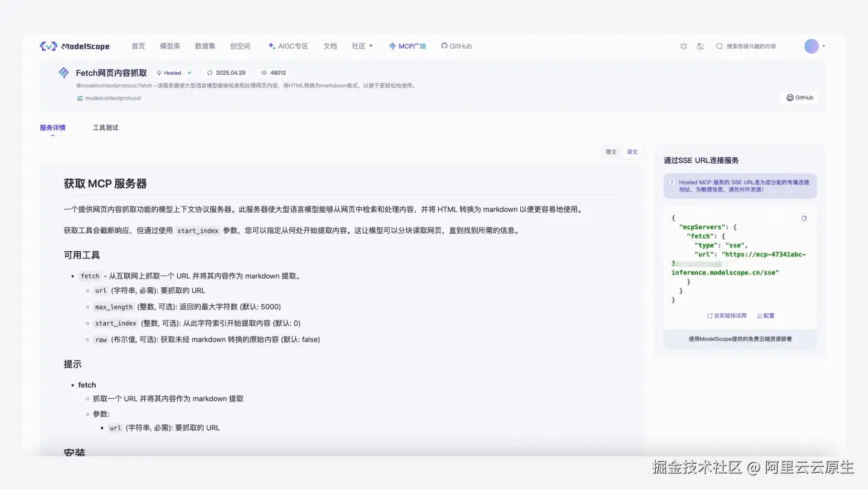The height and width of the screenshot is (489, 868).
Task: Open the AIGC专区 menu item
Action: point(288,46)
